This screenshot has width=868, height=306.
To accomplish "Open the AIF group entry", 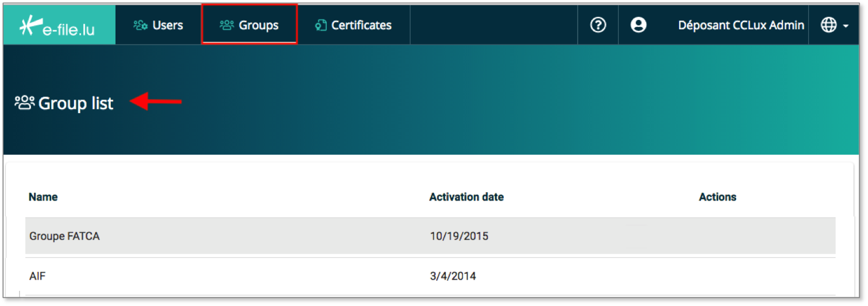I will [38, 276].
